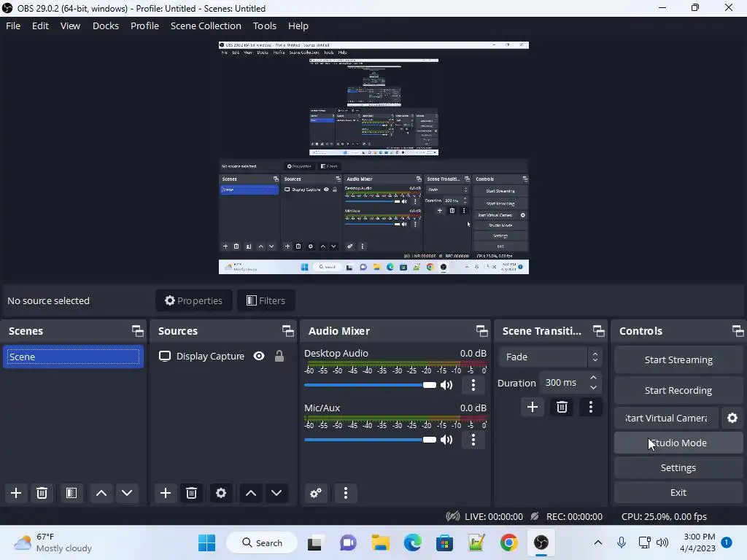Move source down arrow in Sources dock
The height and width of the screenshot is (560, 747).
276,493
